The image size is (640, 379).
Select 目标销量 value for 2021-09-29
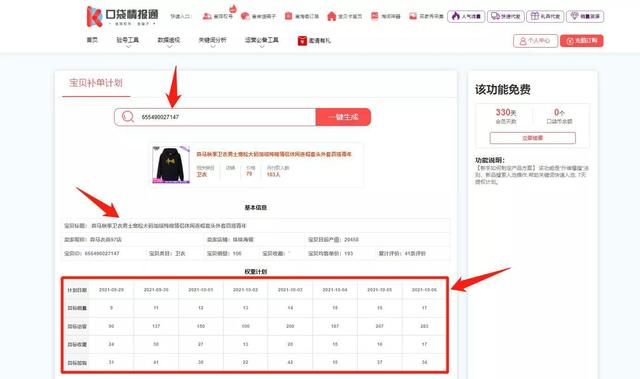[111, 308]
